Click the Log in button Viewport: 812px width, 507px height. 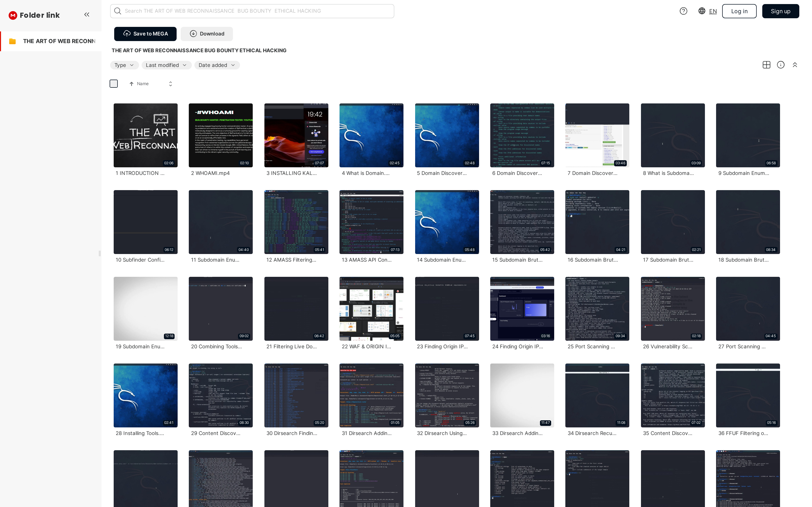tap(739, 11)
